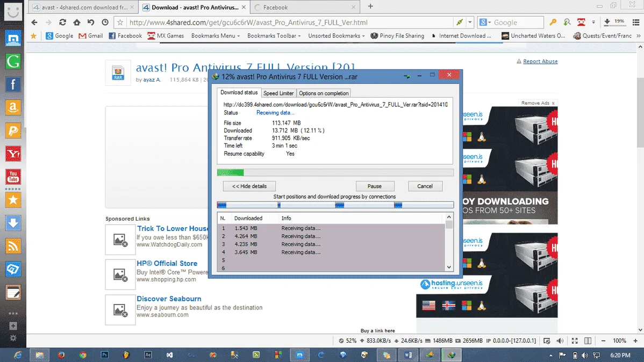The image size is (644, 362).
Task: Open a new browser tab
Action: 370,6
